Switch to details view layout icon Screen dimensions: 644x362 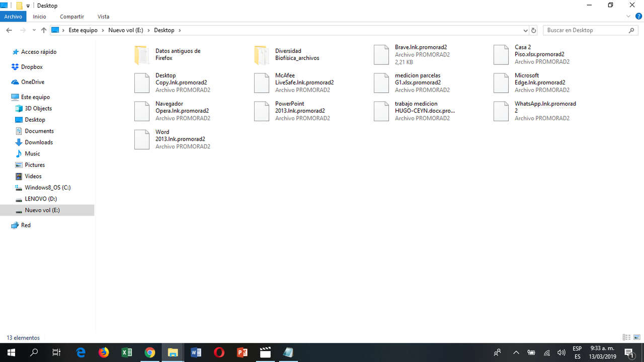pos(626,337)
